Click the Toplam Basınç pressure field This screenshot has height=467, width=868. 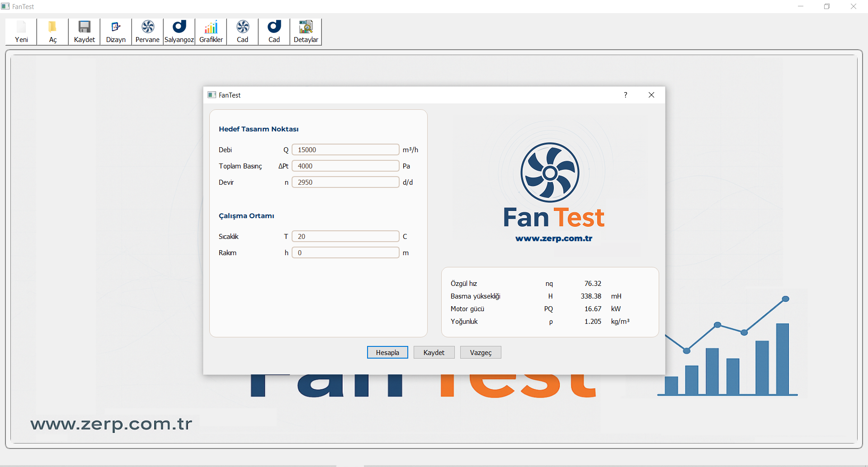345,166
